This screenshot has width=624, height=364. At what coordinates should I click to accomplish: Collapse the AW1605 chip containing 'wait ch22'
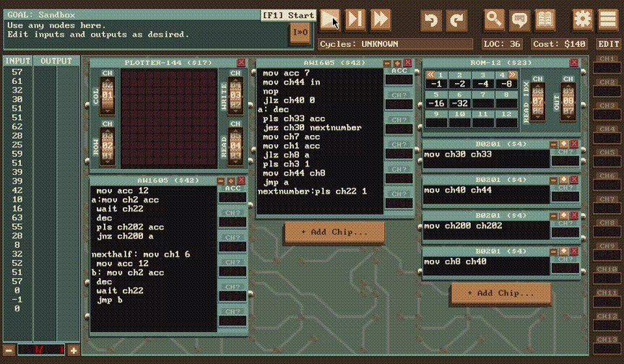pyautogui.click(x=220, y=181)
